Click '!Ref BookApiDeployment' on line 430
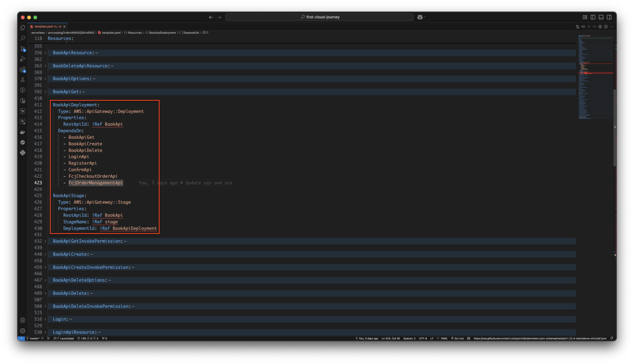634x364 pixels. point(128,228)
